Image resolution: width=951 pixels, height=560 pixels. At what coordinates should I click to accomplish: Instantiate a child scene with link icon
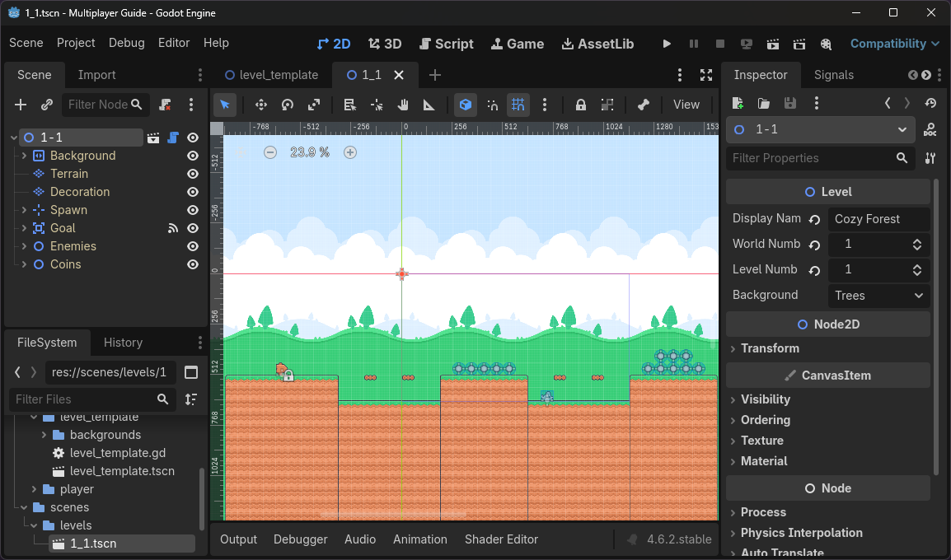[47, 105]
